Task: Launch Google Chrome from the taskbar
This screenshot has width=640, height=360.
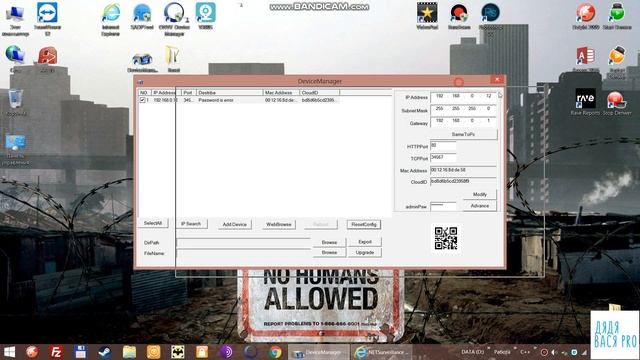Action: click(275, 352)
